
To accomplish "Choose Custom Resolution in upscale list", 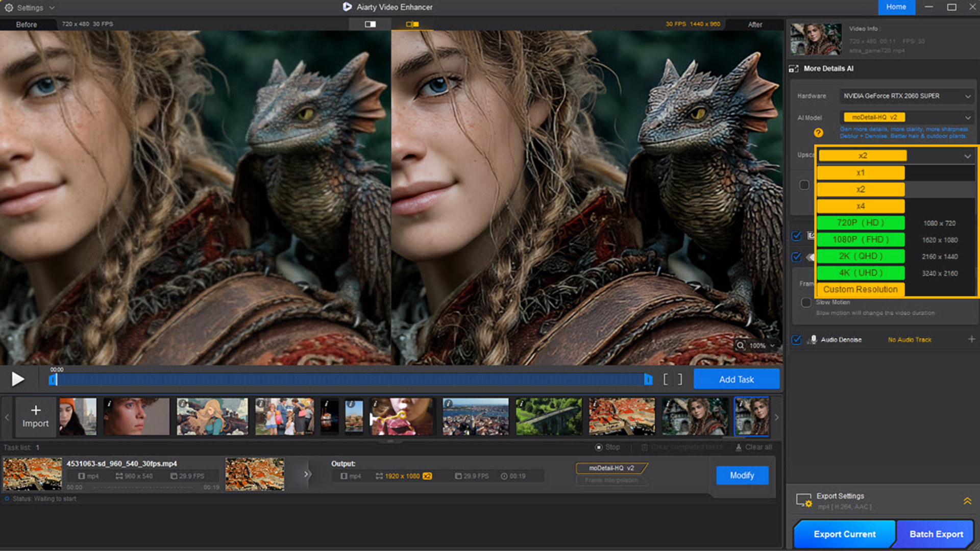I will (861, 289).
